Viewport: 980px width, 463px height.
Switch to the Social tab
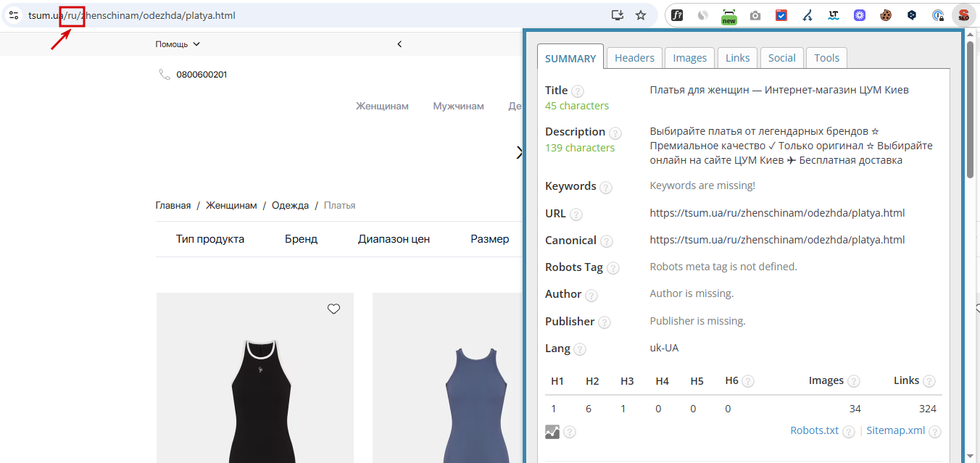point(782,58)
